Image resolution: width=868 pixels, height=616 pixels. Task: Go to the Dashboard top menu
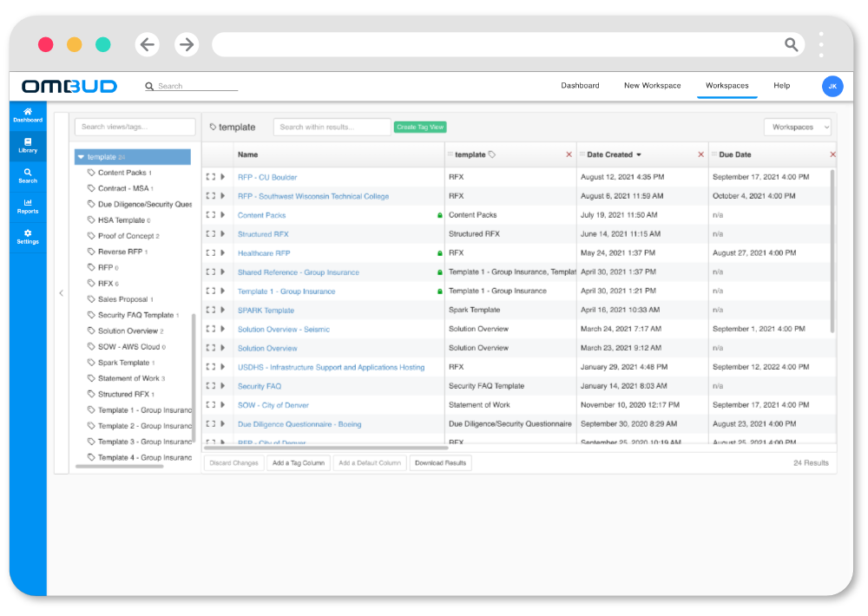[x=580, y=85]
